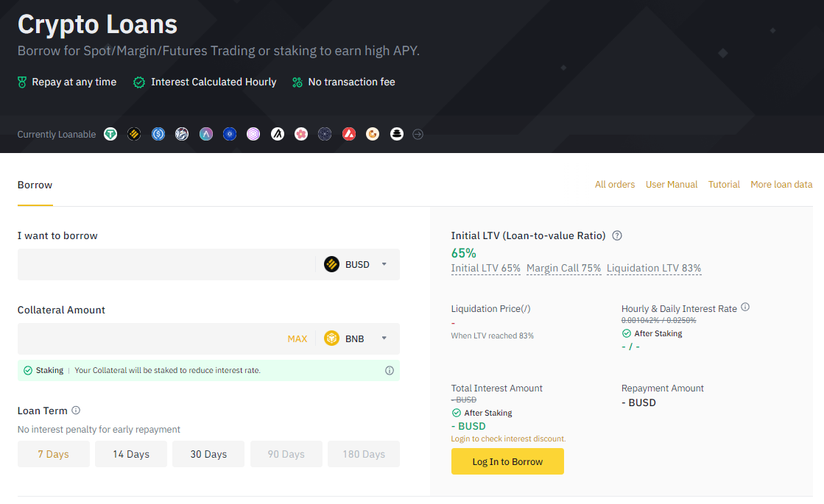Viewport: 824px width, 504px height.
Task: Select the 14 Days loan term
Action: click(131, 454)
